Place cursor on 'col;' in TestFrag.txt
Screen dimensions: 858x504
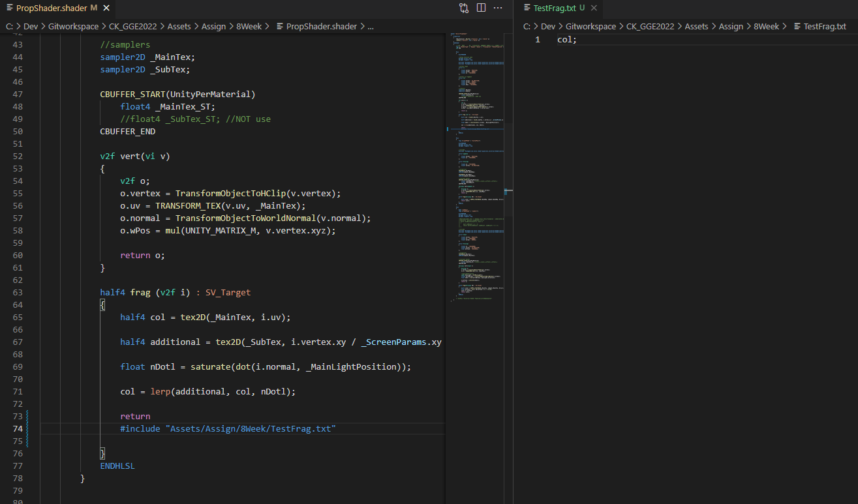tap(566, 40)
